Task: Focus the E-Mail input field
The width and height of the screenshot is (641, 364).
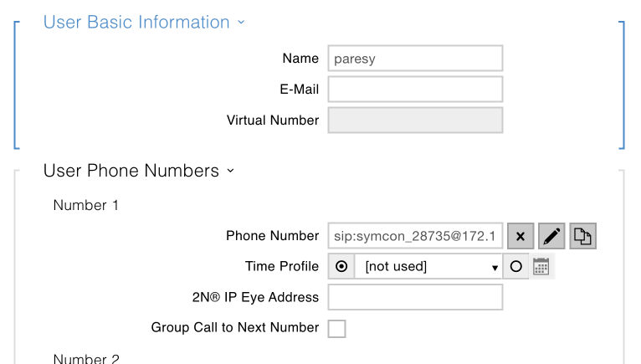Action: tap(415, 90)
